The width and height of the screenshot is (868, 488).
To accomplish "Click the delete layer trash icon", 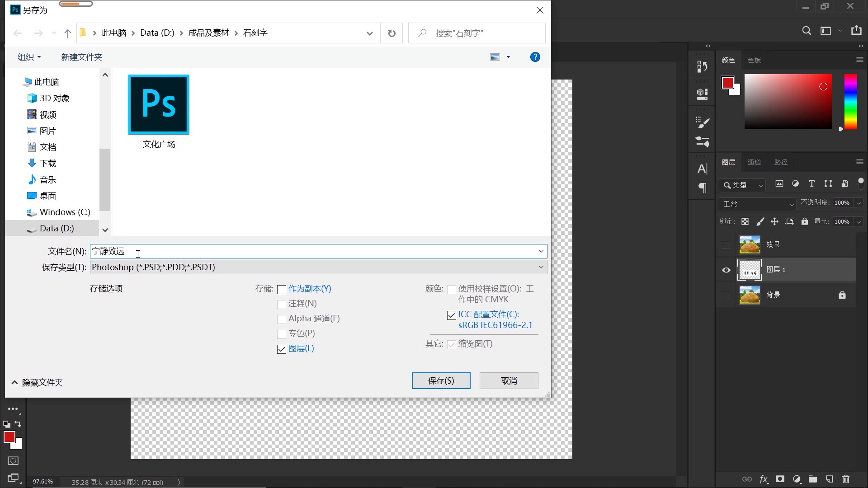I will 846,479.
